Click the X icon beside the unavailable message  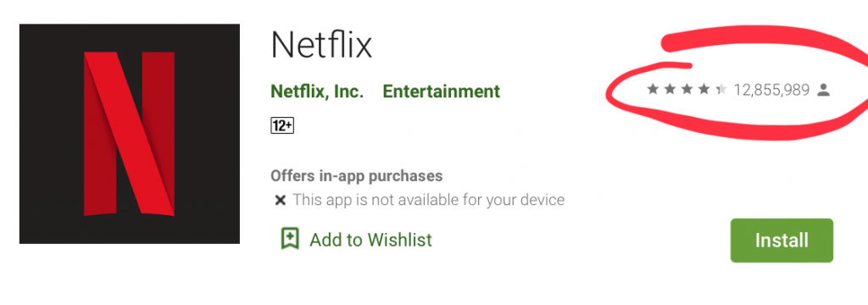pyautogui.click(x=280, y=200)
